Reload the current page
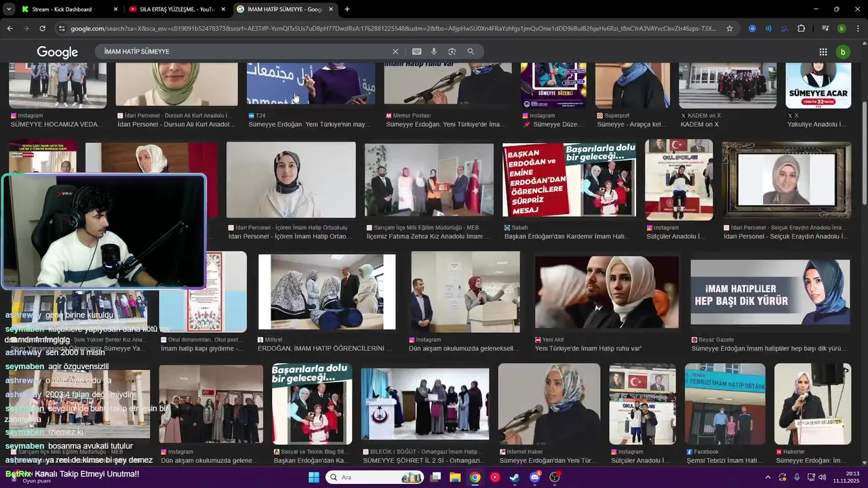Image resolution: width=868 pixels, height=488 pixels. pyautogui.click(x=42, y=28)
